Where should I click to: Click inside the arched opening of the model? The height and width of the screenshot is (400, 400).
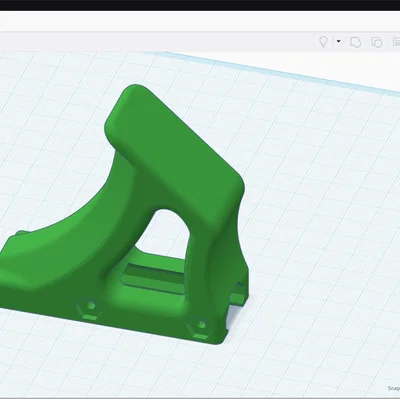[163, 233]
